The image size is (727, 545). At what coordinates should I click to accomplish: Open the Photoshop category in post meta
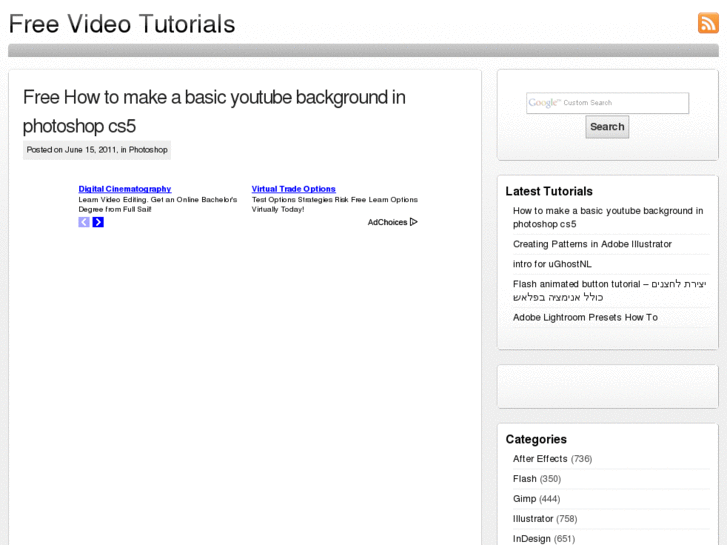click(x=148, y=150)
